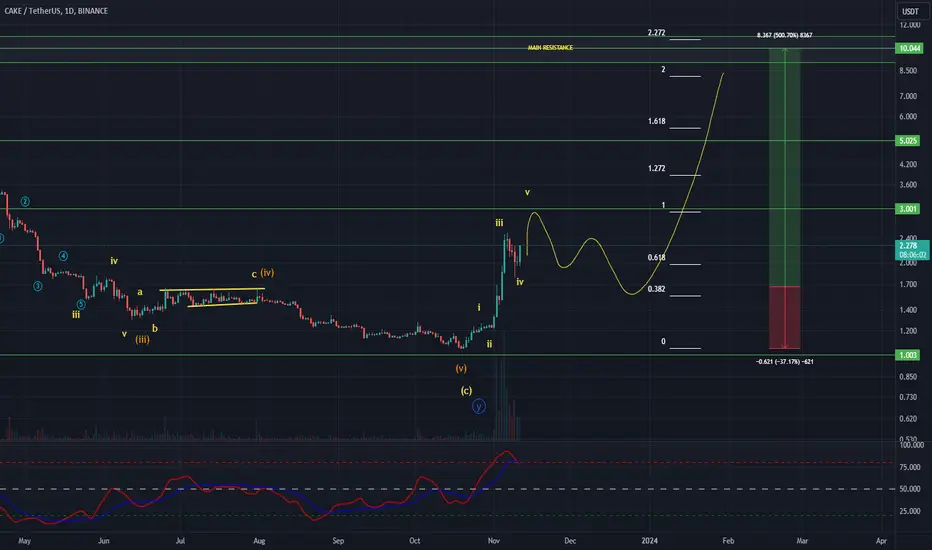Select the green profit zone of long position
Image resolution: width=932 pixels, height=550 pixels.
coord(785,167)
